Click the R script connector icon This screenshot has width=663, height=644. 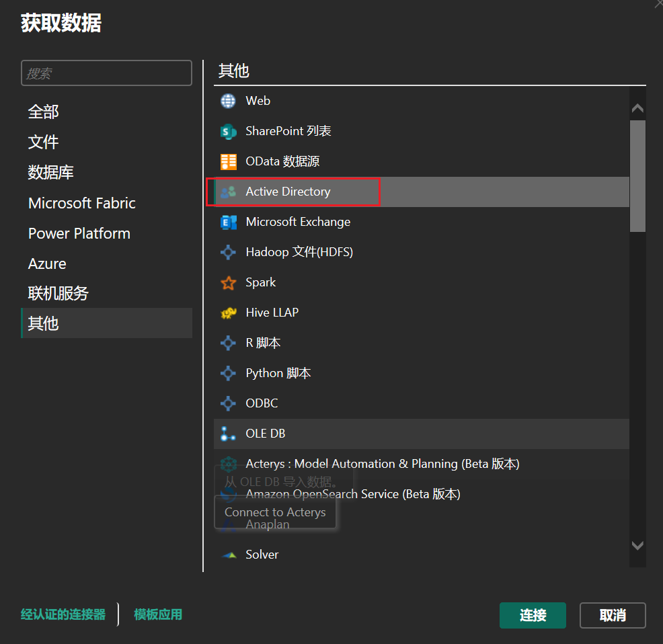(x=229, y=343)
